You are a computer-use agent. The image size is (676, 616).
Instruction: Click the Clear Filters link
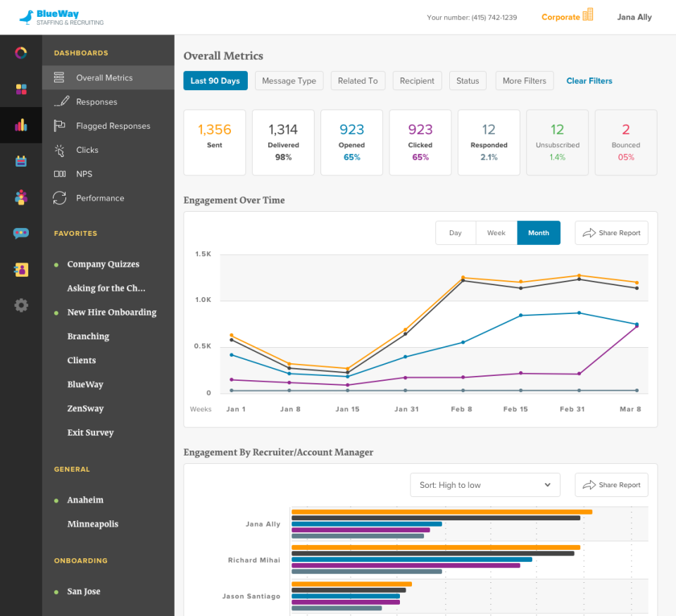[x=589, y=81]
